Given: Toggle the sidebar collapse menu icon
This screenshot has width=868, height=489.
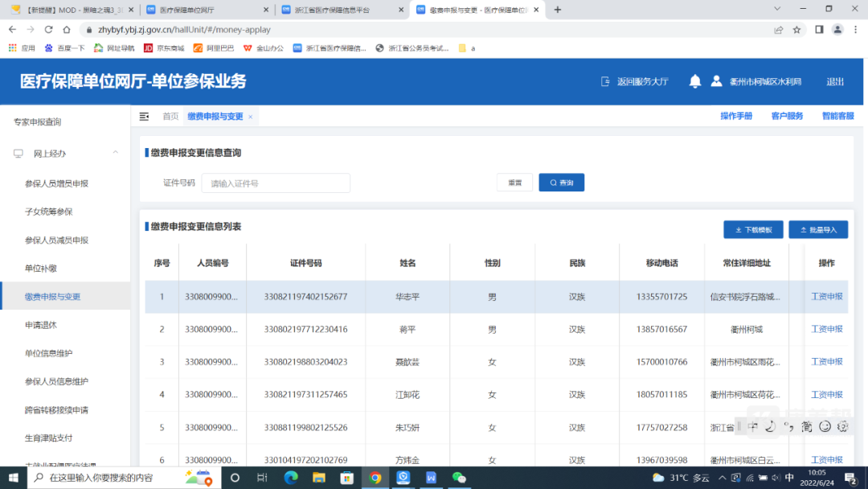Looking at the screenshot, I should (144, 117).
